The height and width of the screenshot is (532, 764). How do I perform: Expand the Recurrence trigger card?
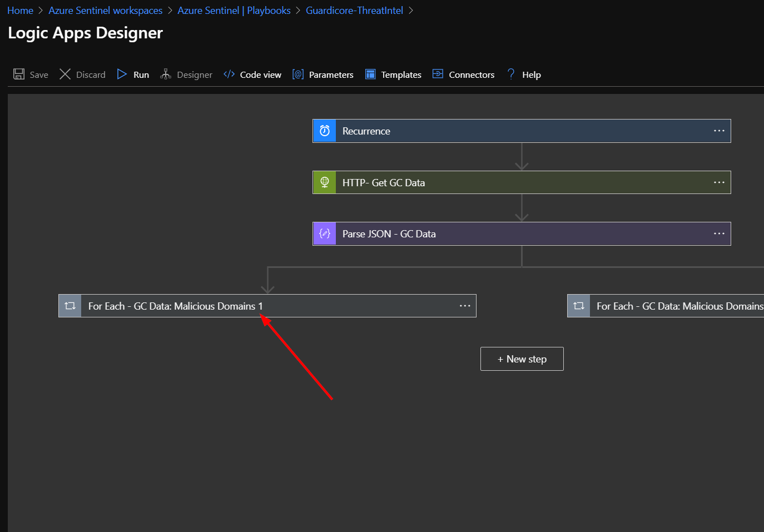click(x=522, y=131)
